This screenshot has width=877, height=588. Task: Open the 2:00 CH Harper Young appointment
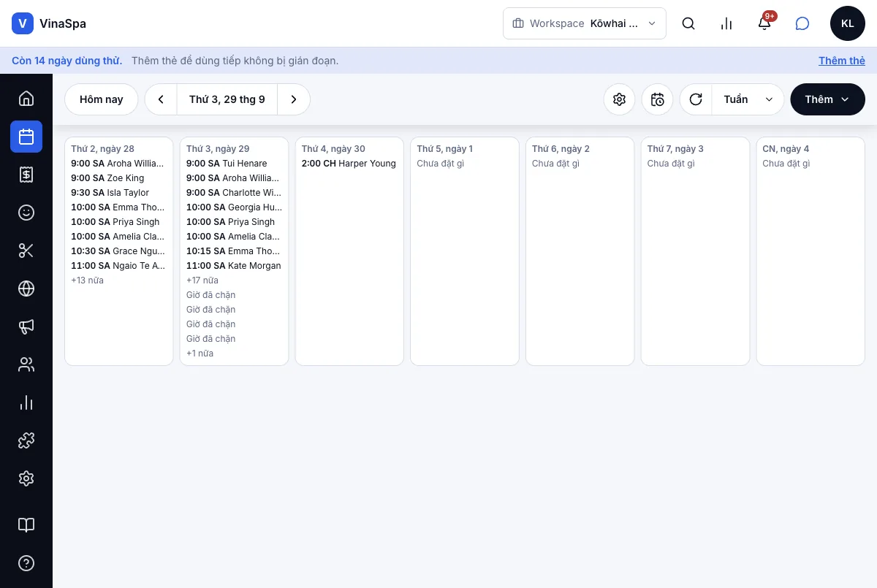click(x=349, y=164)
